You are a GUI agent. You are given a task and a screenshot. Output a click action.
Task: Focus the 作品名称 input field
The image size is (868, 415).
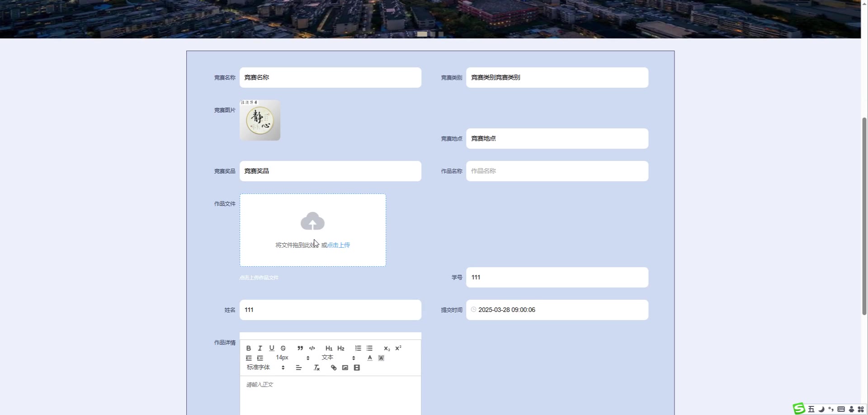(x=557, y=171)
